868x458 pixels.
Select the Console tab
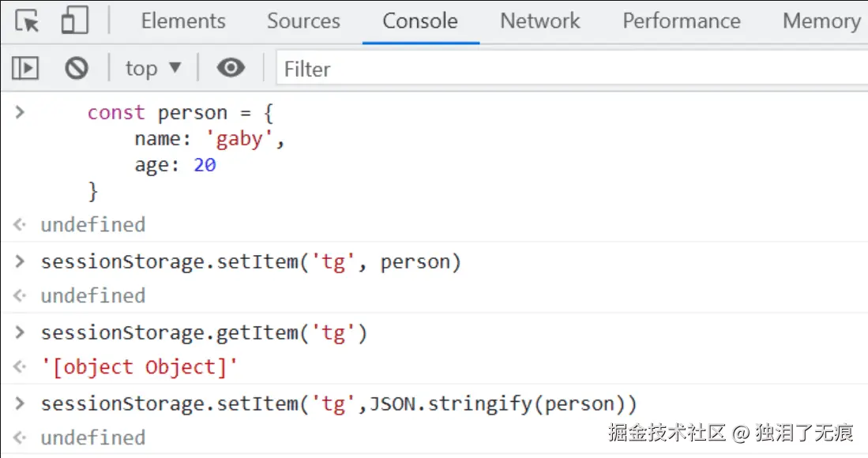pyautogui.click(x=420, y=21)
